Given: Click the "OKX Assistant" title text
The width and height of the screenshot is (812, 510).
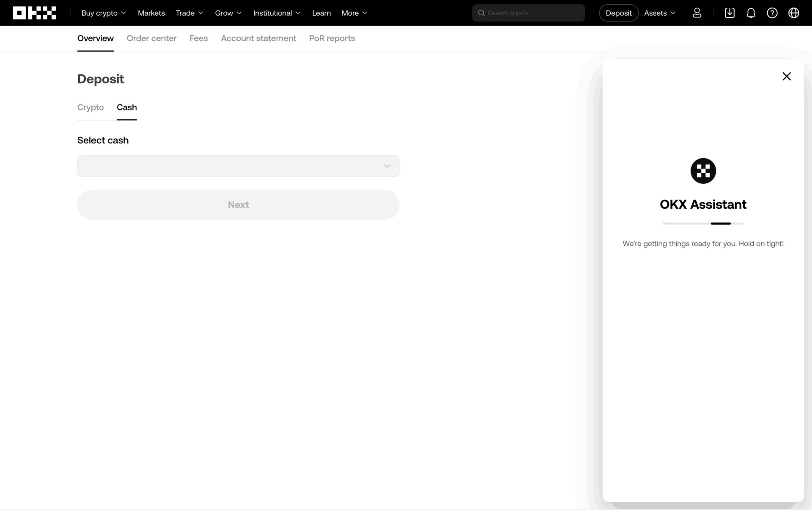Looking at the screenshot, I should pyautogui.click(x=703, y=204).
